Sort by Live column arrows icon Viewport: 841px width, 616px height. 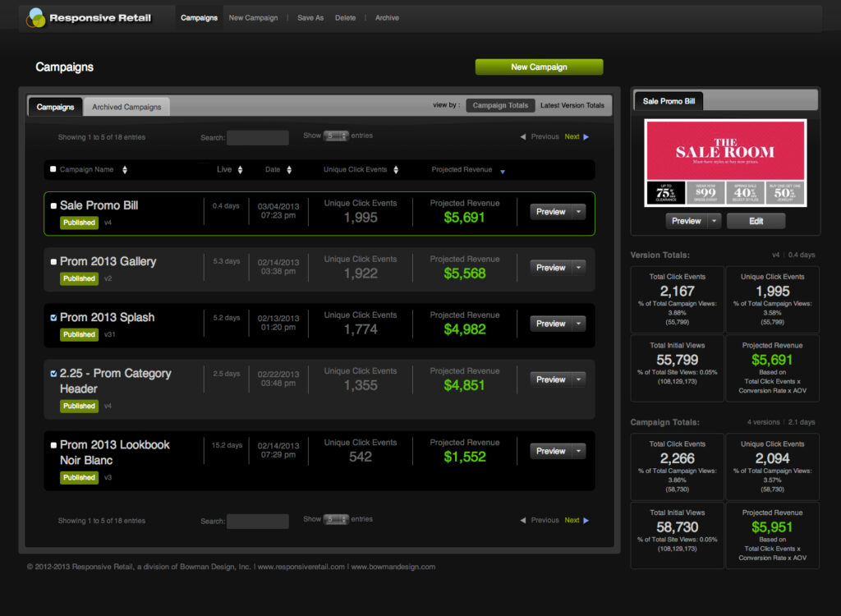[x=241, y=169]
